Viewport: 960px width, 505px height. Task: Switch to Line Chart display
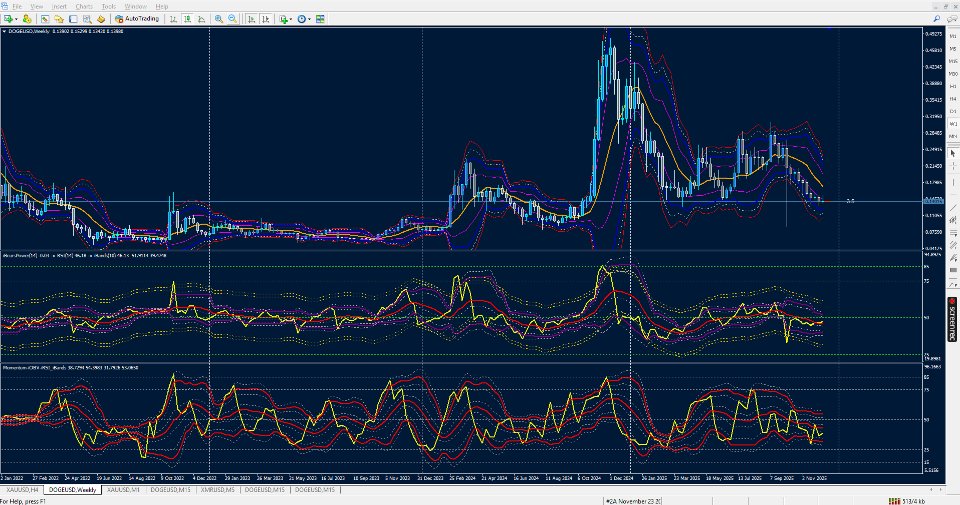(201, 19)
